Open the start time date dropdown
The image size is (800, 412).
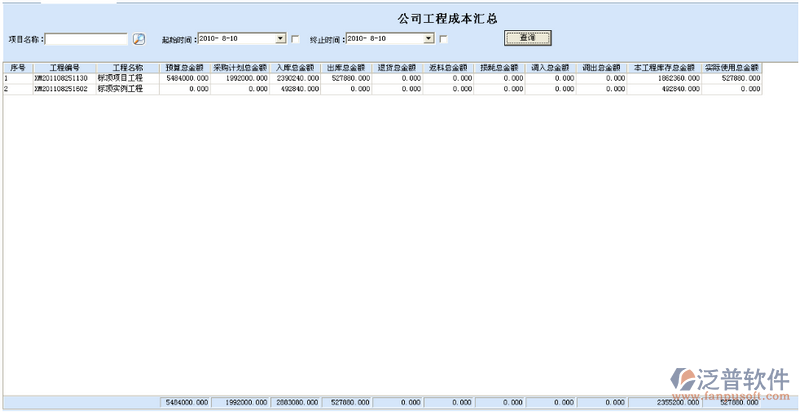tap(281, 39)
